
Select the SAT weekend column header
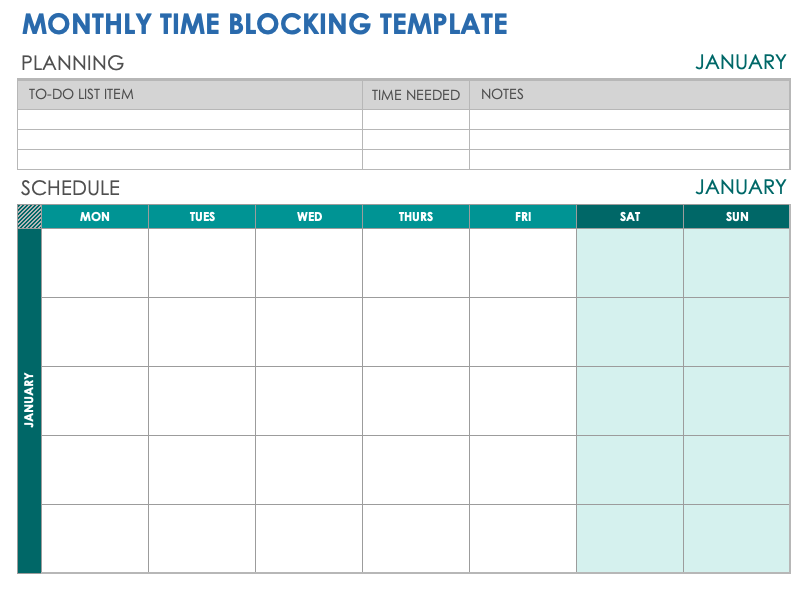point(630,217)
